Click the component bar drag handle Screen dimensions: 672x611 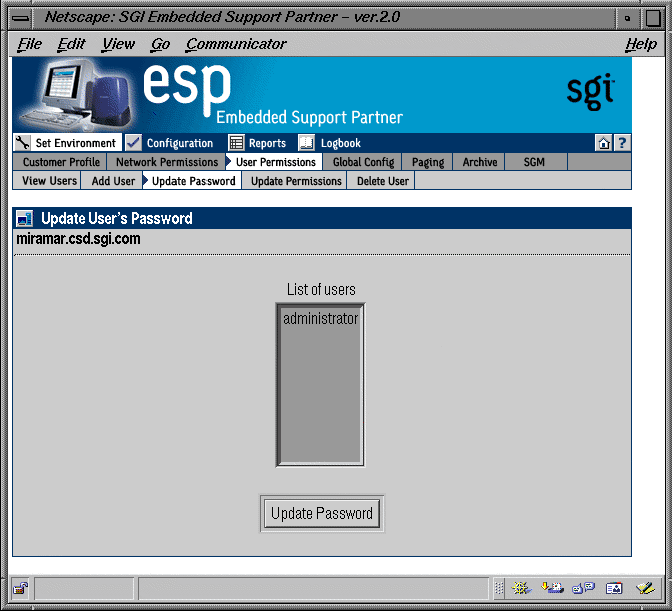tap(499, 588)
